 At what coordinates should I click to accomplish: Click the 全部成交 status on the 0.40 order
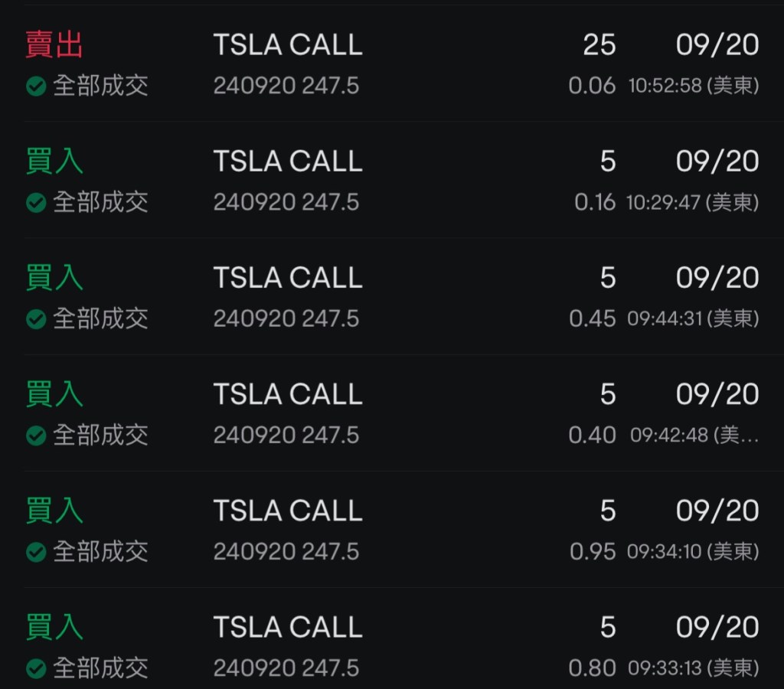(100, 436)
